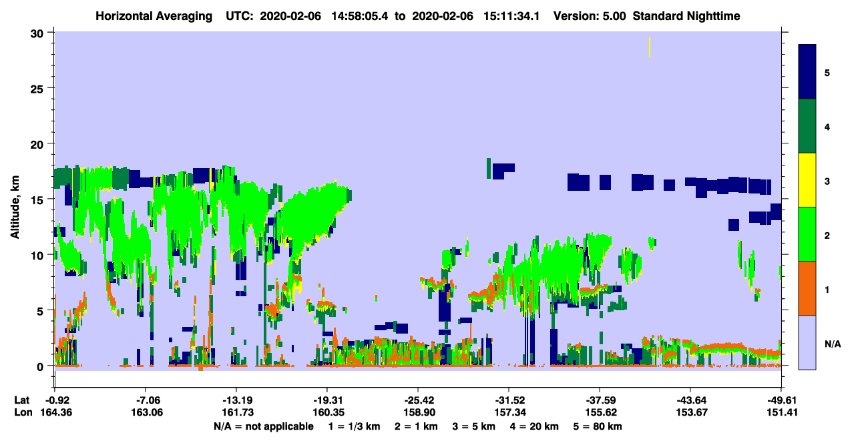This screenshot has width=868, height=445.
Task: Click longitude value '157.34'
Action: point(509,412)
